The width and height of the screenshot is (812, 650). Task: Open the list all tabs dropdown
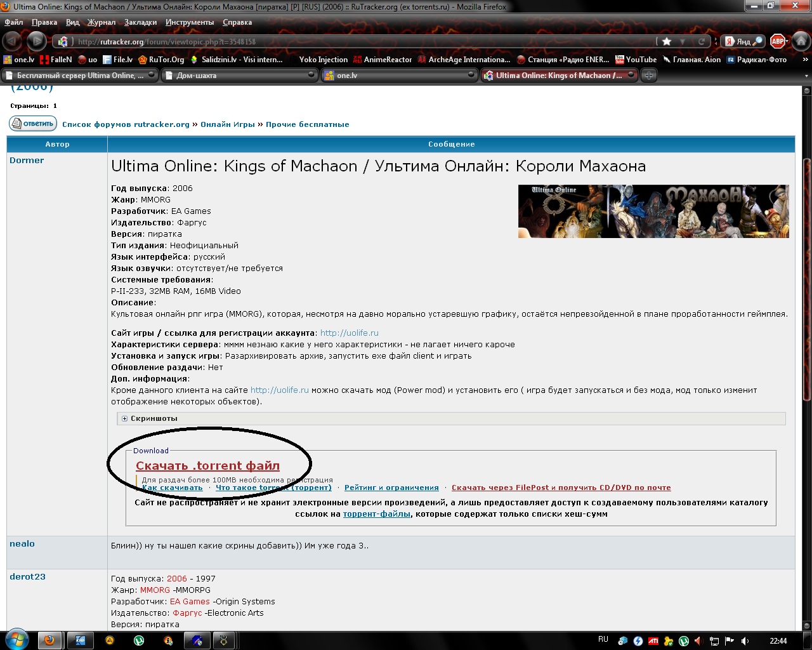point(806,76)
